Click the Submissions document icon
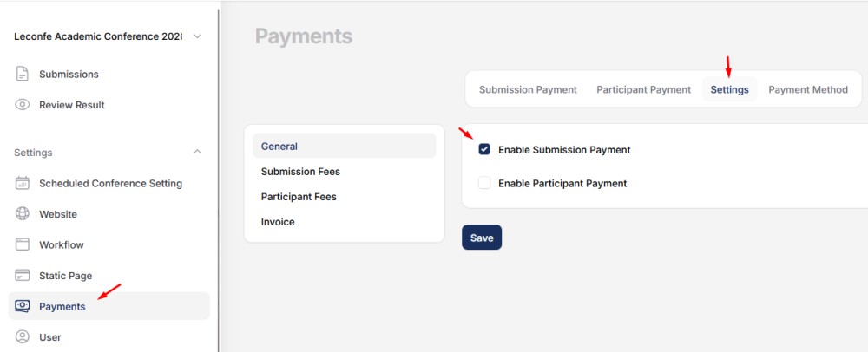 tap(23, 75)
